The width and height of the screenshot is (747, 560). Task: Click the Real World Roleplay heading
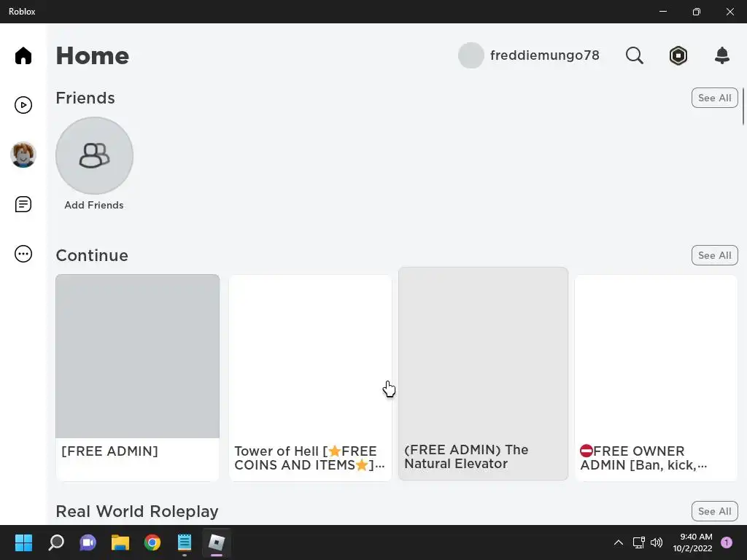coord(137,511)
